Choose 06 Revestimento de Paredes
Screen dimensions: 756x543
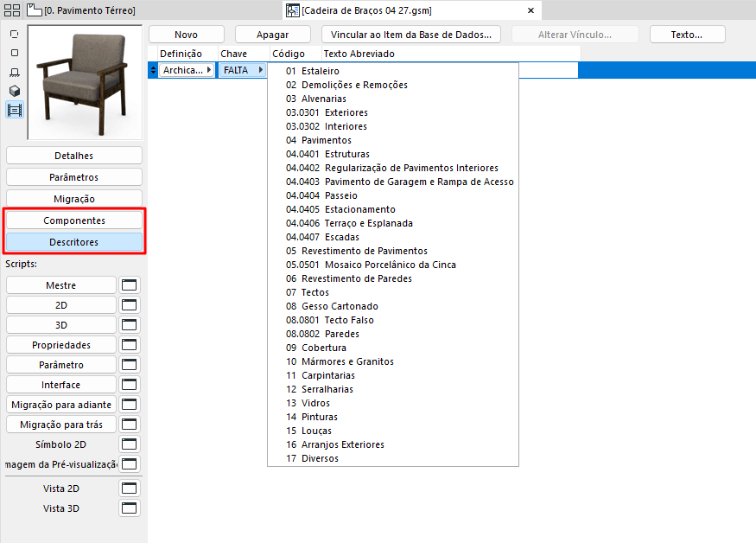[x=393, y=278]
